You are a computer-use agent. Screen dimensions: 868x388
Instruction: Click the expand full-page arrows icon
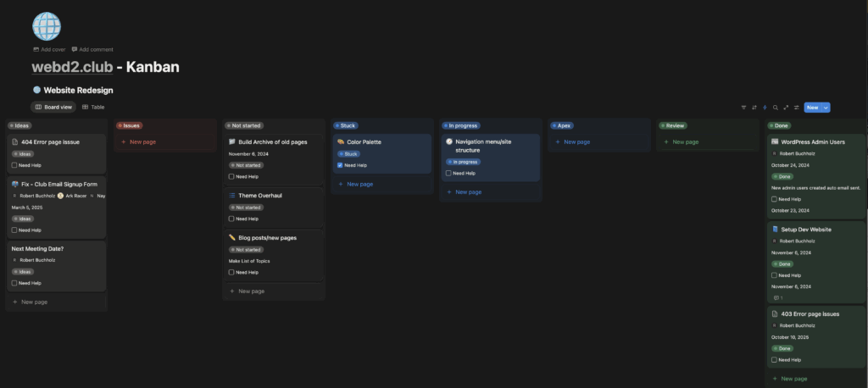[x=786, y=108]
